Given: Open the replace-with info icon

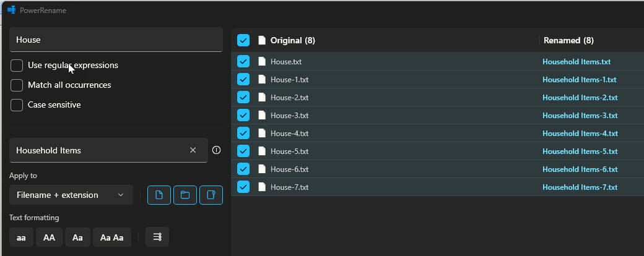Looking at the screenshot, I should click(217, 150).
